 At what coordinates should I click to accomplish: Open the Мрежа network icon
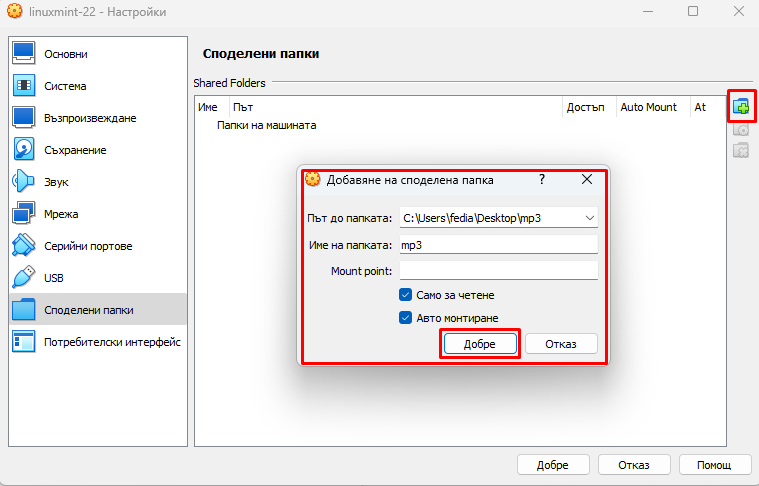click(24, 213)
